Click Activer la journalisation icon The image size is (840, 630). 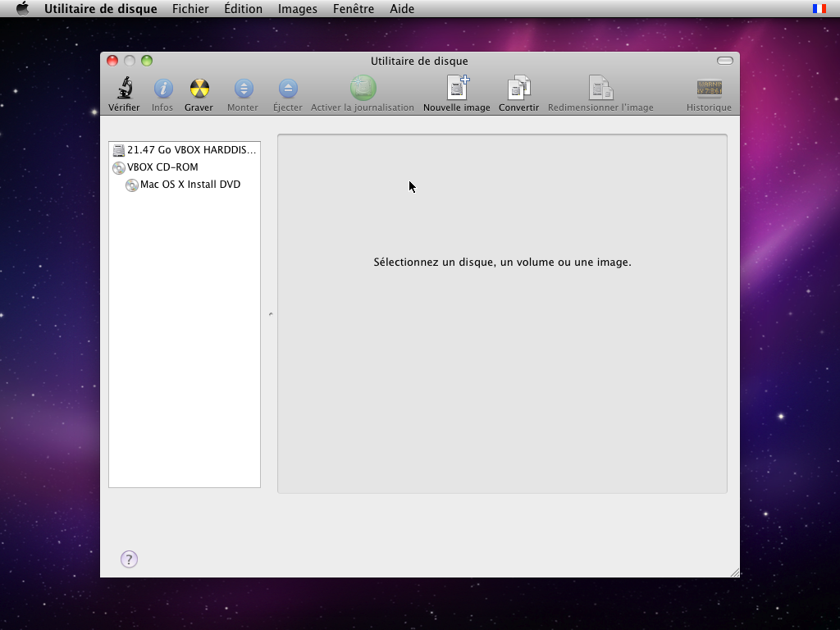(363, 88)
